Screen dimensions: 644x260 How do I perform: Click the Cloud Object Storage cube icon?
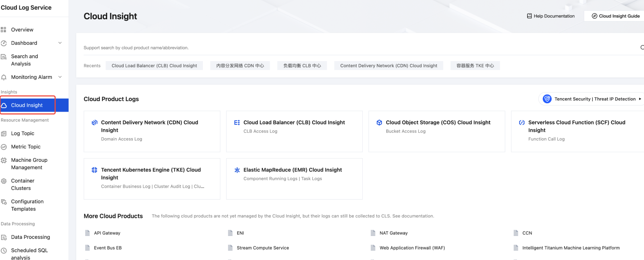tap(379, 123)
